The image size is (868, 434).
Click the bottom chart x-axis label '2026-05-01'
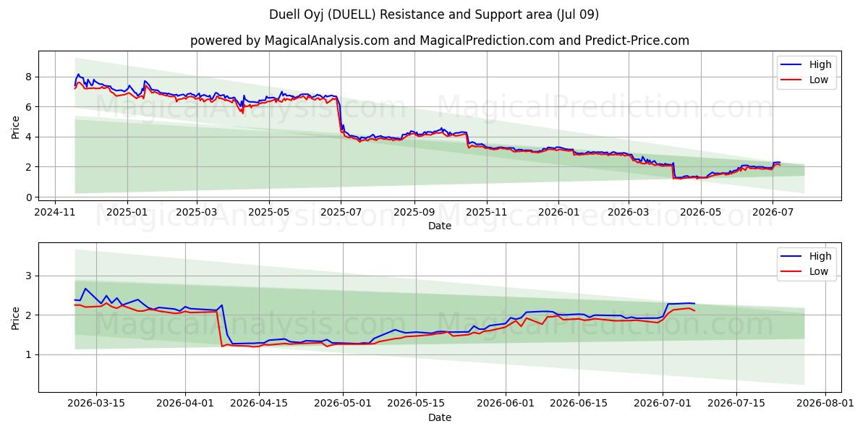344,405
